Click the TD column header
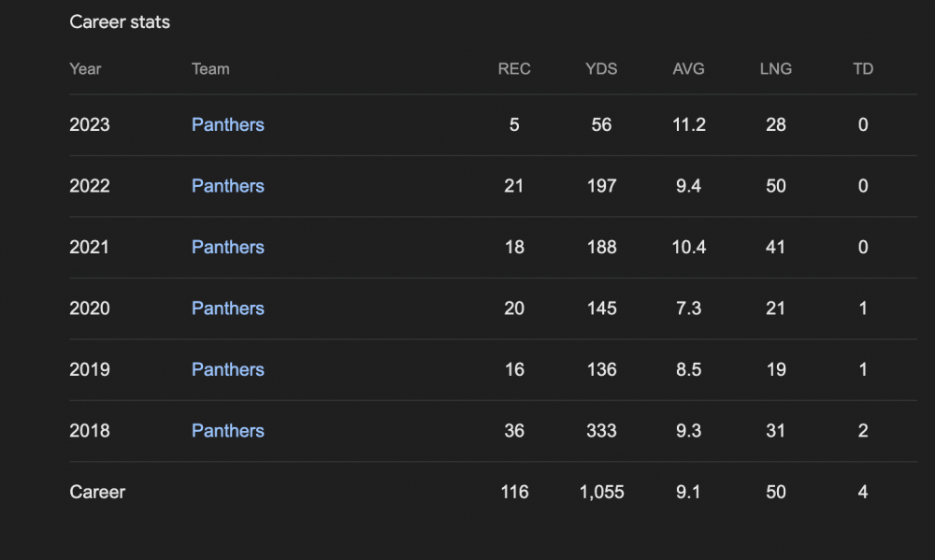The width and height of the screenshot is (935, 560). coord(863,69)
